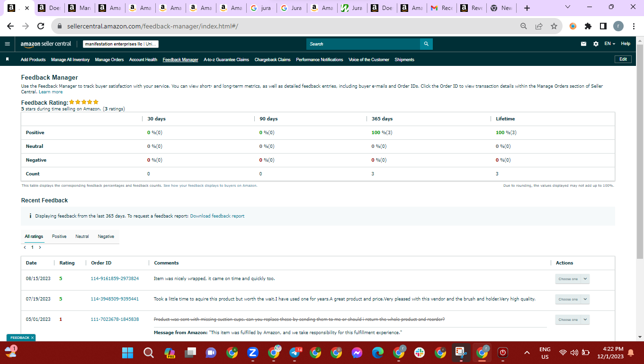Screen dimensions: 644x364
Task: Open Chargeback Claims
Action: coord(273,60)
